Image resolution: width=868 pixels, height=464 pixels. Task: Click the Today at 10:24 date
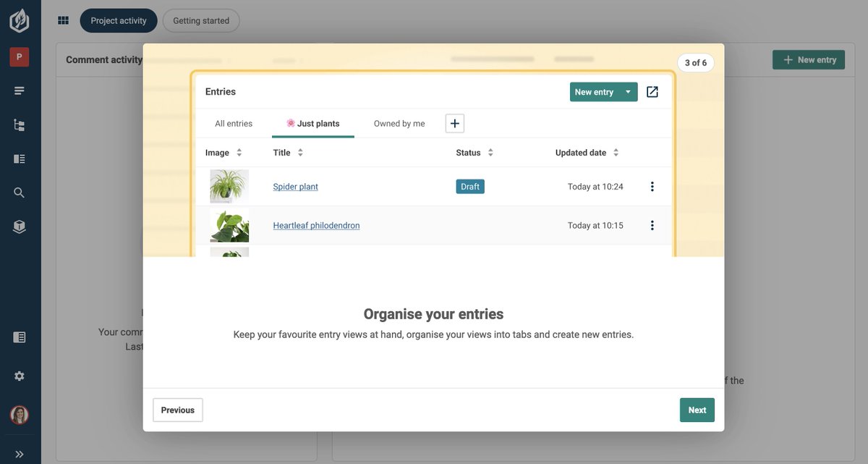(595, 187)
